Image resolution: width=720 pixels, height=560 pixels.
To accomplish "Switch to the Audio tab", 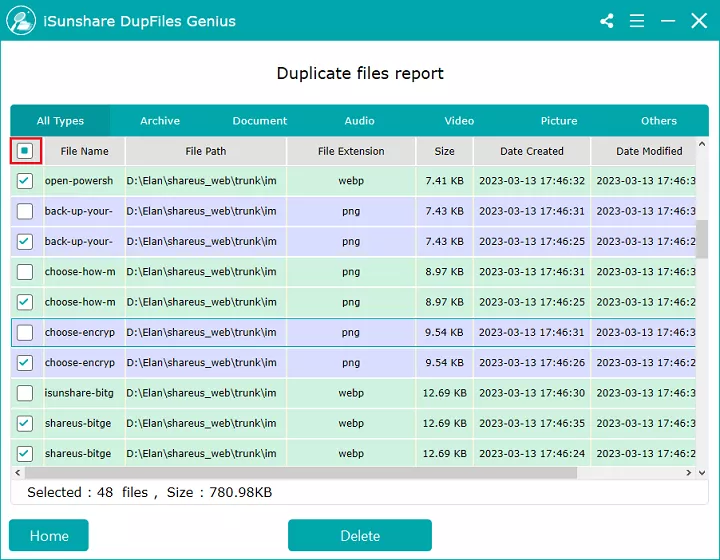I will click(x=360, y=121).
